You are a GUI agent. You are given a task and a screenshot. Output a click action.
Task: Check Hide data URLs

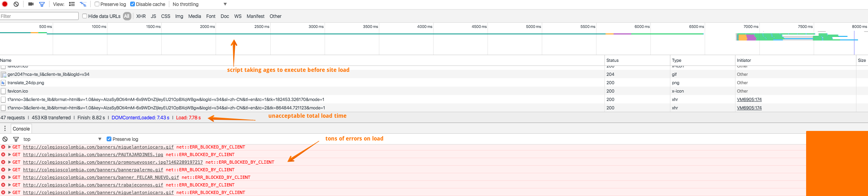85,16
